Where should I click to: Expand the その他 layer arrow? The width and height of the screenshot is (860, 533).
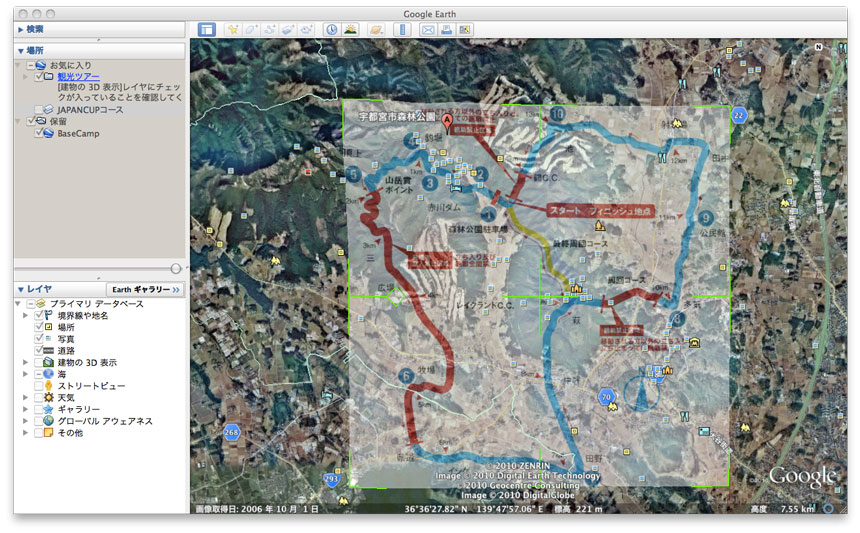[x=25, y=433]
